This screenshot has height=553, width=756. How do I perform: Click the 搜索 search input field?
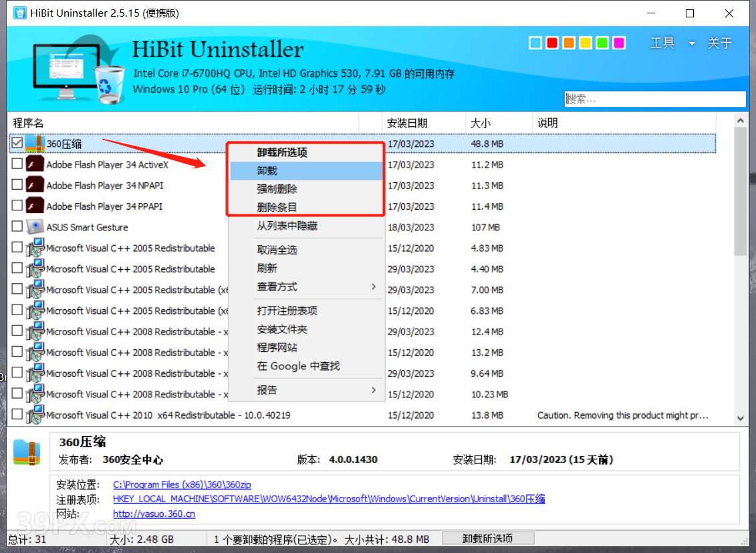click(x=655, y=99)
